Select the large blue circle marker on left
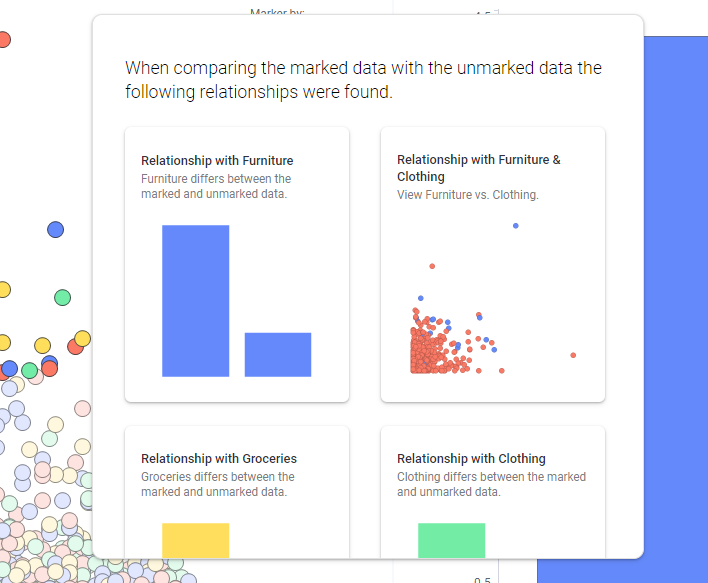The height and width of the screenshot is (583, 708). 56,230
